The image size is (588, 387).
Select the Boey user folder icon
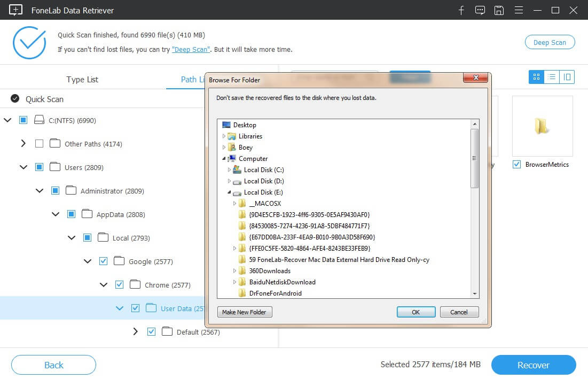(x=232, y=147)
